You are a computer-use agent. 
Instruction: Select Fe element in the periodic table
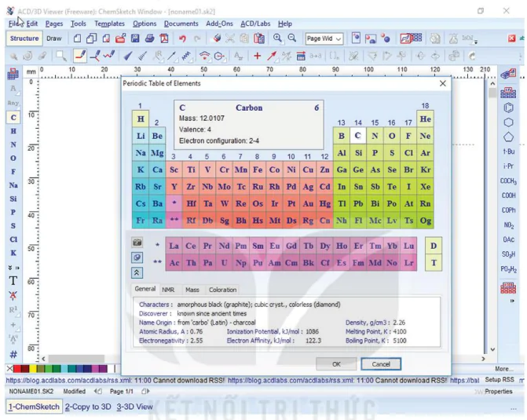[x=258, y=170]
